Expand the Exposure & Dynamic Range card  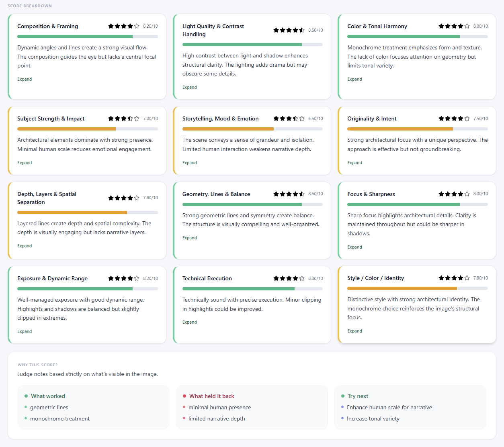(x=25, y=331)
